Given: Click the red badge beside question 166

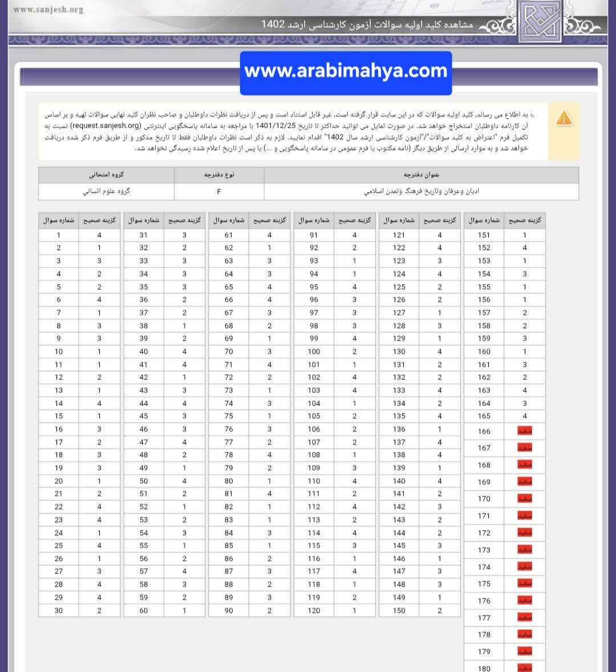Looking at the screenshot, I should point(524,431).
